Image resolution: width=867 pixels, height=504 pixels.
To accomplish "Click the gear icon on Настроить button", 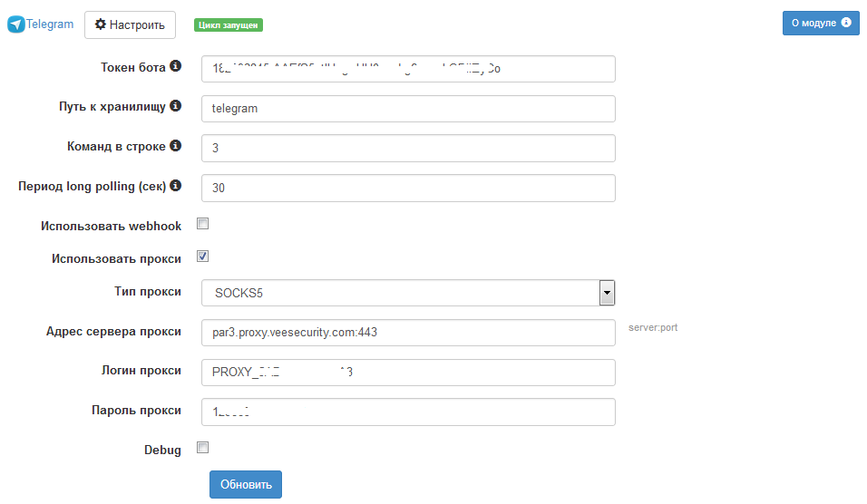I will coord(101,24).
